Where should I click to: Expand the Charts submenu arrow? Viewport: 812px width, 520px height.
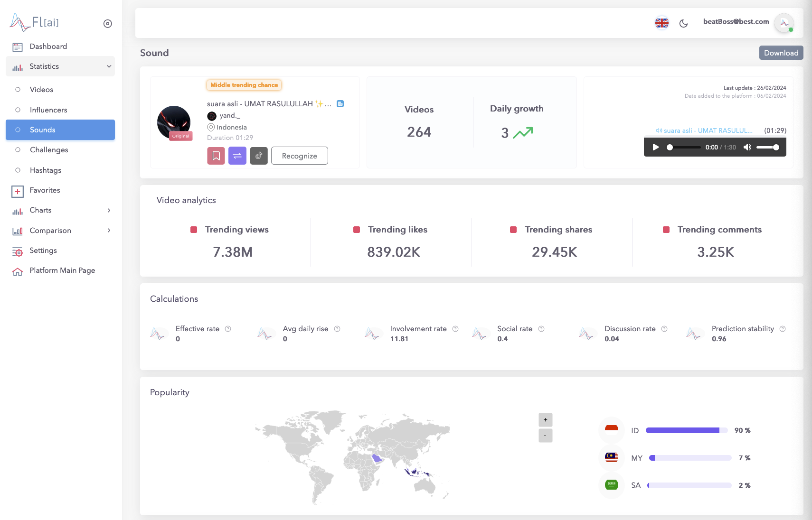coord(109,210)
